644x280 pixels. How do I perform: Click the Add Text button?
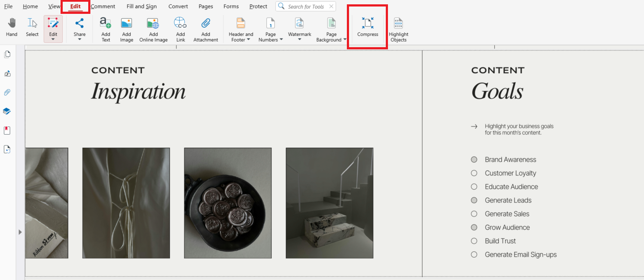click(x=105, y=29)
